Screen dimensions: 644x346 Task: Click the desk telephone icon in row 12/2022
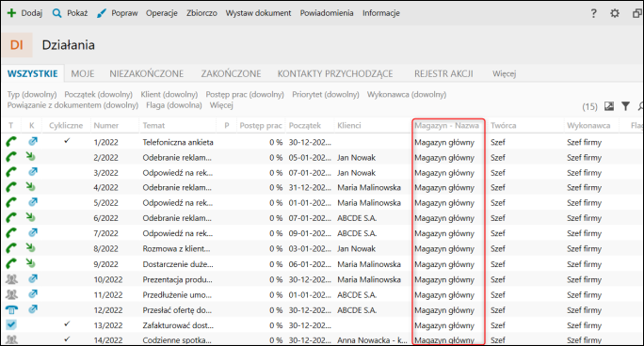pyautogui.click(x=11, y=310)
